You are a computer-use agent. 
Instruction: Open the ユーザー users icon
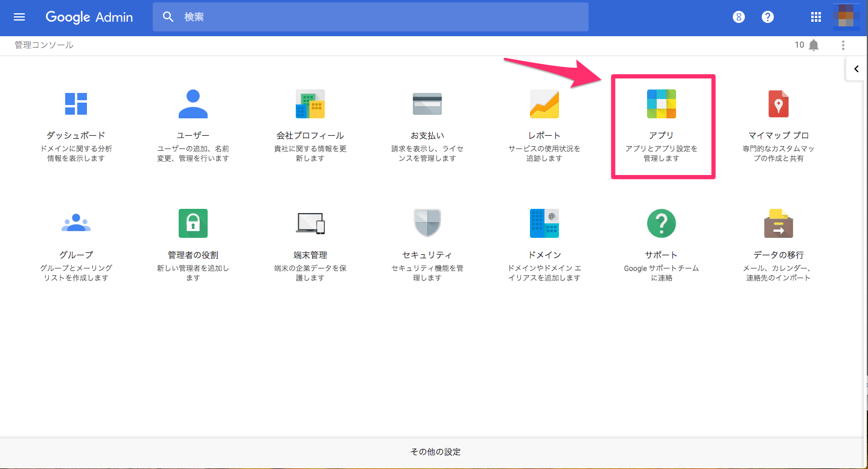(193, 104)
